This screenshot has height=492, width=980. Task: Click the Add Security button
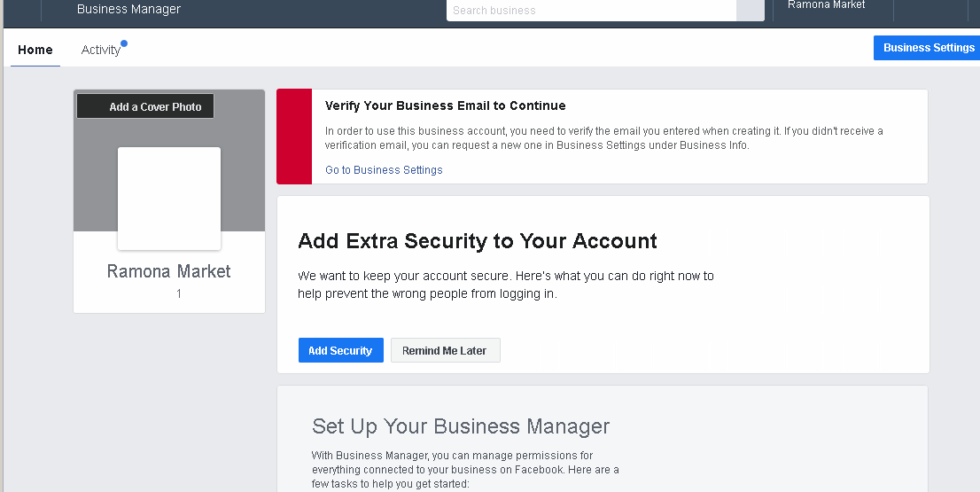pyautogui.click(x=340, y=350)
